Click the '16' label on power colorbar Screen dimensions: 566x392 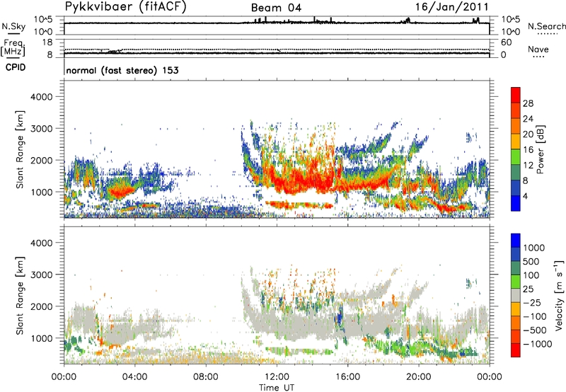(528, 150)
